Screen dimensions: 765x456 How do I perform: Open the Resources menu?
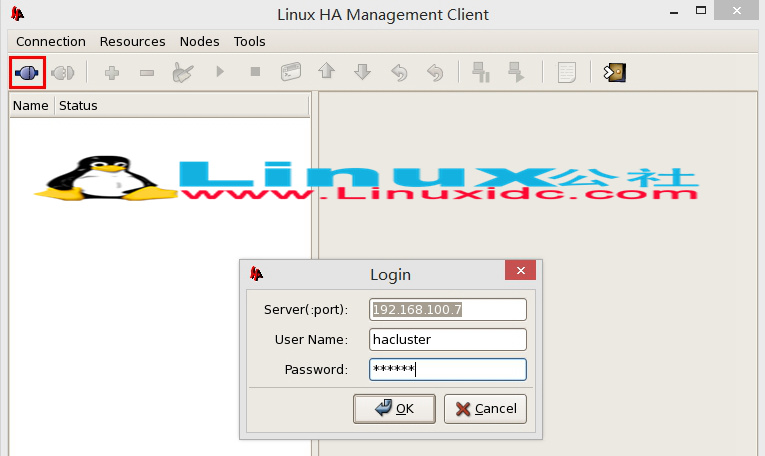[132, 41]
